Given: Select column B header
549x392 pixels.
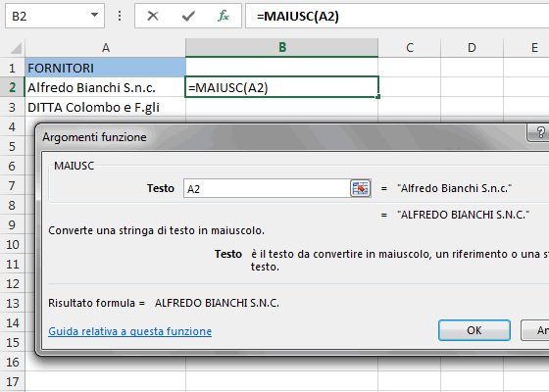Looking at the screenshot, I should click(282, 48).
